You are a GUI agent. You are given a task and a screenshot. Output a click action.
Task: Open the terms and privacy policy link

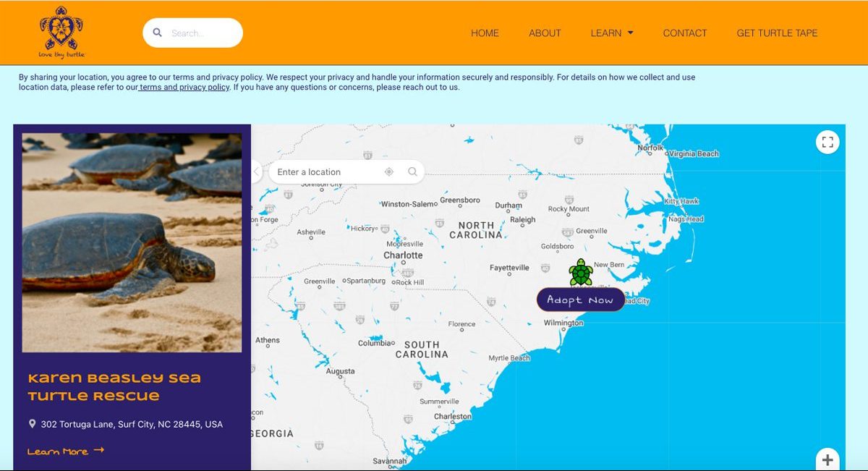point(184,88)
